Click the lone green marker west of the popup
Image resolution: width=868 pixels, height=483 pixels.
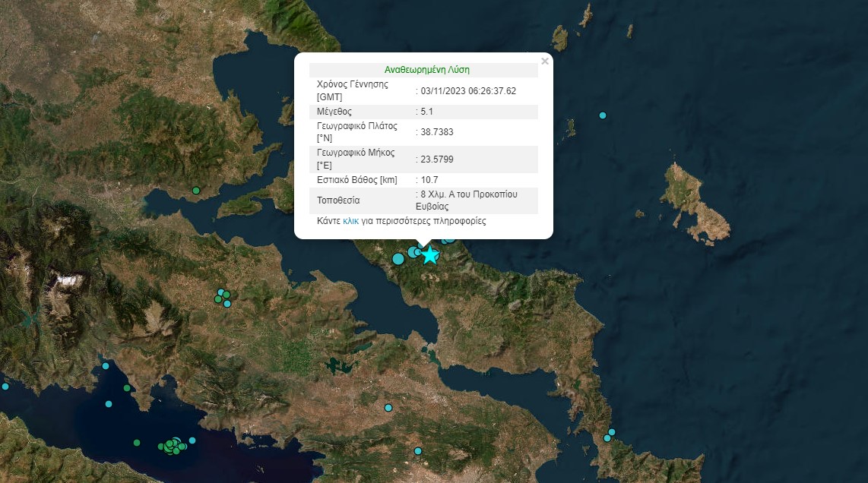click(196, 191)
